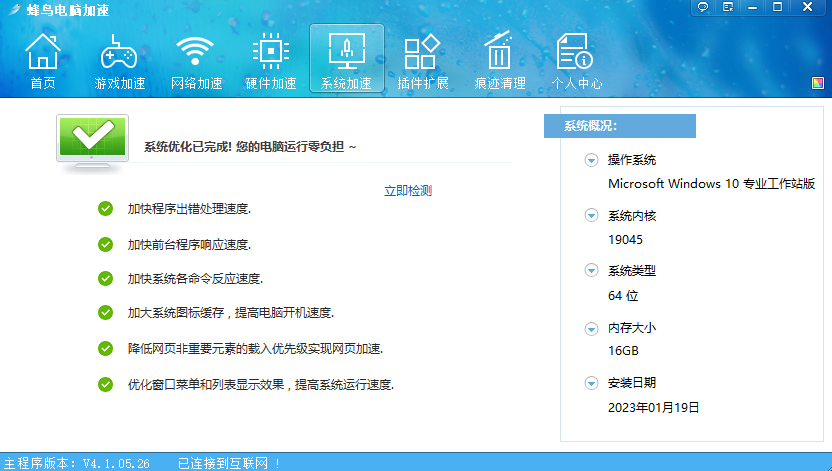Screen dimensions: 832x471
Task: Click the 立即检测 link
Action: (x=408, y=191)
